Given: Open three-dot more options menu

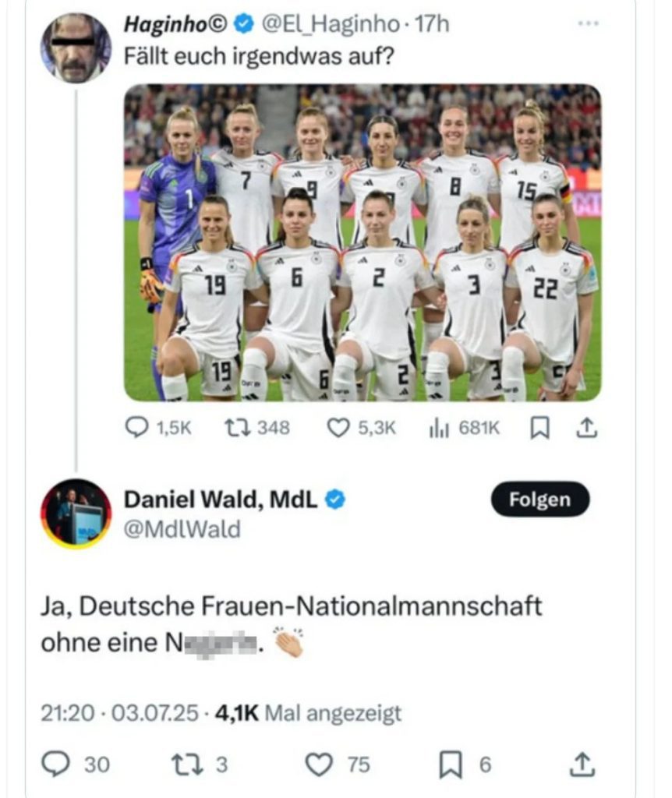Looking at the screenshot, I should click(x=589, y=23).
